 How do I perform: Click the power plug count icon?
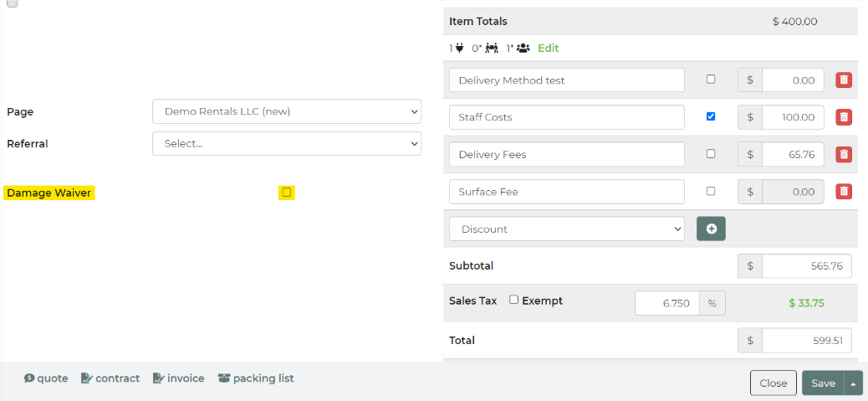460,49
